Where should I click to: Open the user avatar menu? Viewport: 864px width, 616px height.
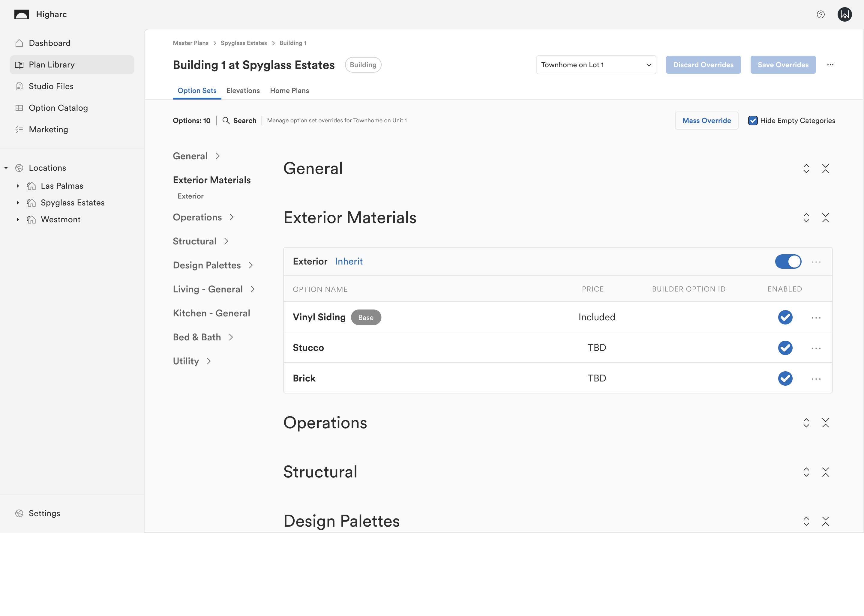pyautogui.click(x=844, y=14)
